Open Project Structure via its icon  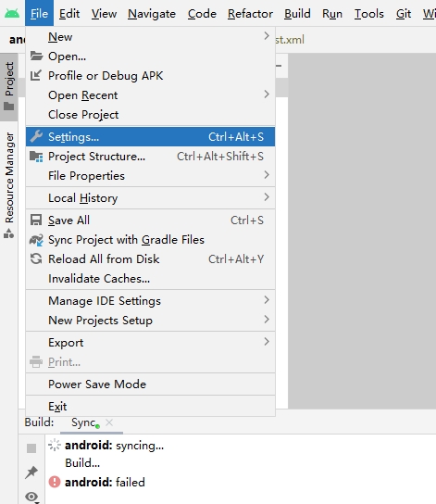pyautogui.click(x=36, y=157)
